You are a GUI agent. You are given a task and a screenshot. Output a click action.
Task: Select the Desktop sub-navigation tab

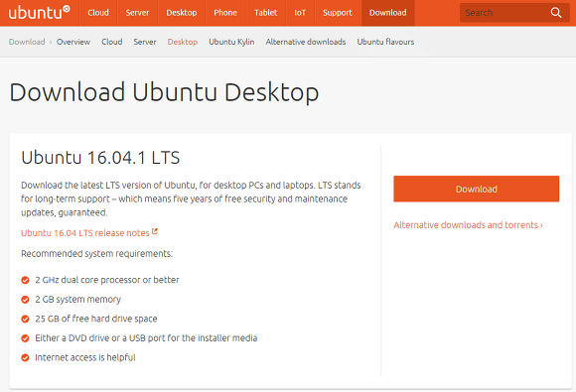[x=183, y=42]
